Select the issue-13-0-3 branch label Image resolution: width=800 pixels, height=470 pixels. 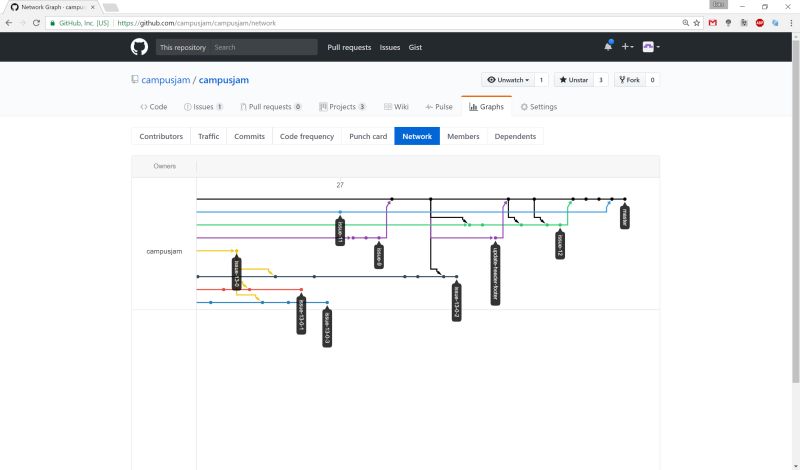(327, 327)
